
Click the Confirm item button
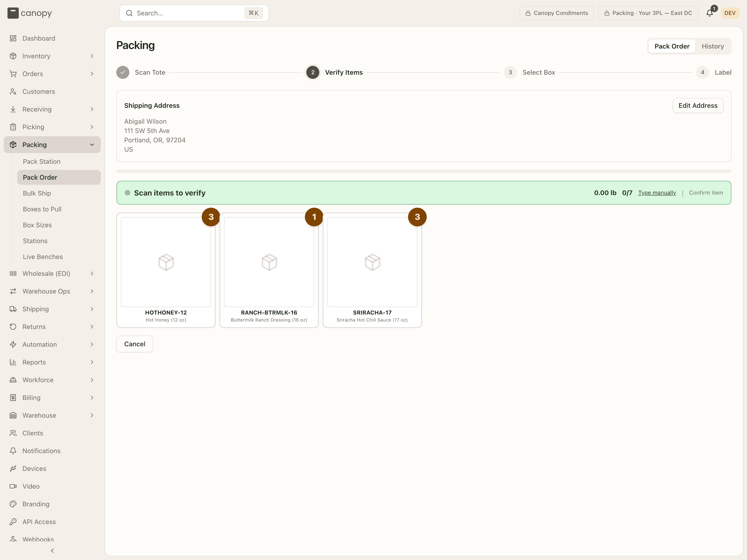click(706, 193)
